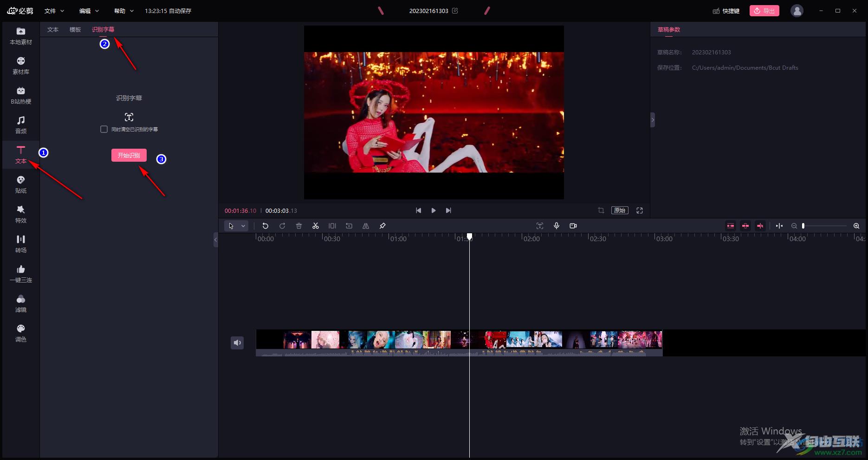The width and height of the screenshot is (868, 460).
Task: Mute the video track
Action: pos(237,343)
